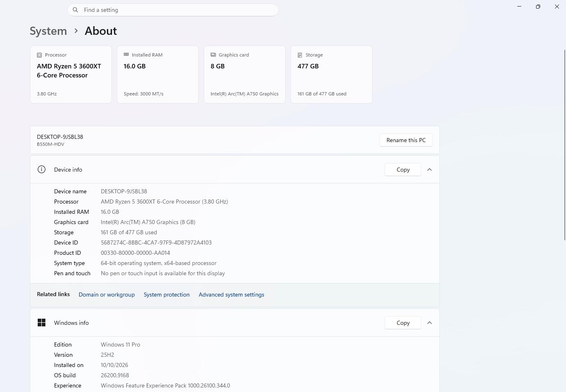This screenshot has height=392, width=566.
Task: Select the Installed RAM summary card
Action: (158, 75)
